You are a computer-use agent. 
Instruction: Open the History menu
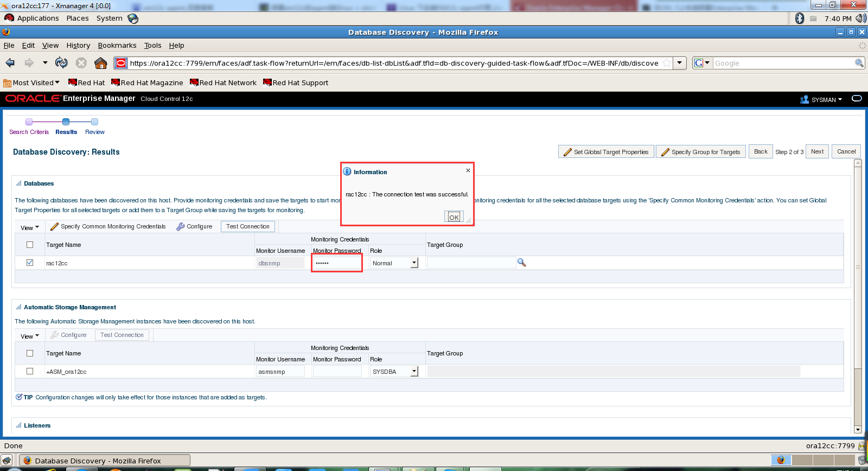[78, 46]
